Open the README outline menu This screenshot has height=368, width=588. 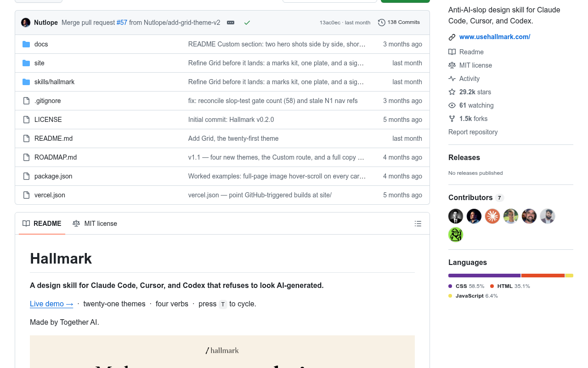coord(418,224)
